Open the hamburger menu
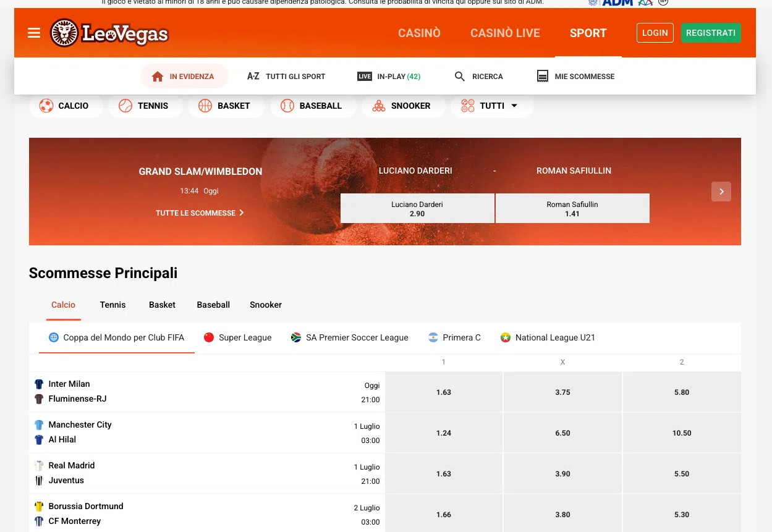The height and width of the screenshot is (532, 772). 34,33
